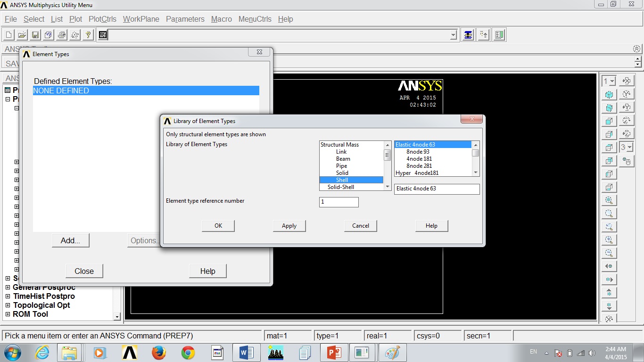The width and height of the screenshot is (644, 362).
Task: Click Cancel in Library of Element Types
Action: coord(361,226)
